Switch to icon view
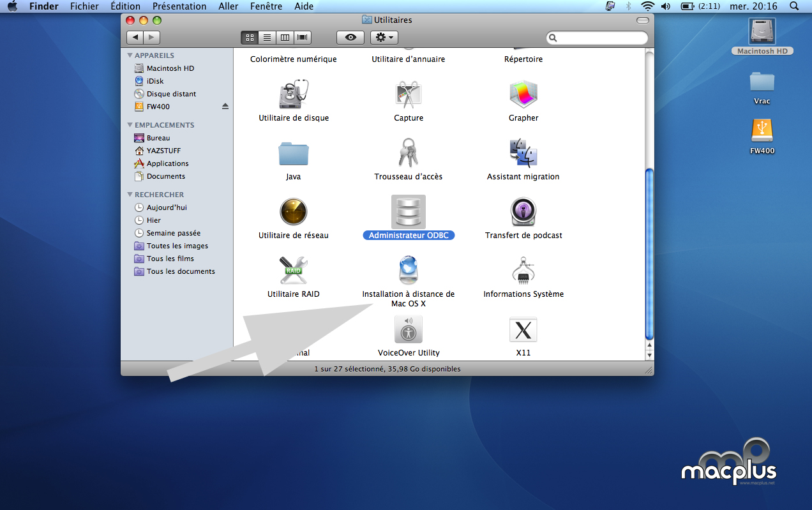Screen dimensions: 812x510 point(250,38)
